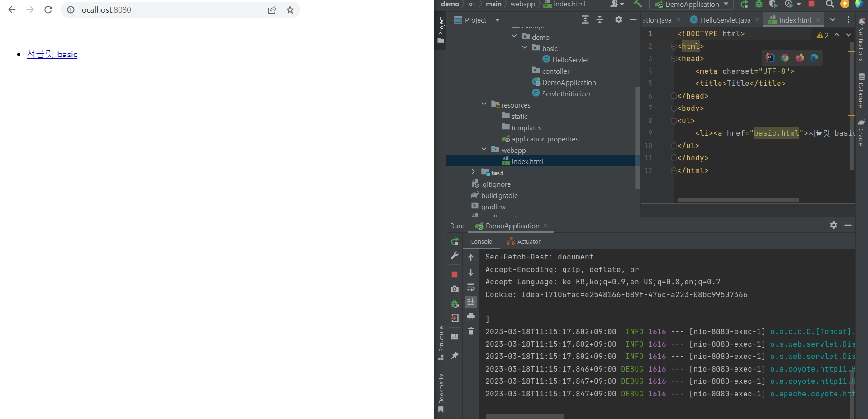Fold the head tag at line 3
This screenshot has height=419, width=868.
tap(674, 59)
